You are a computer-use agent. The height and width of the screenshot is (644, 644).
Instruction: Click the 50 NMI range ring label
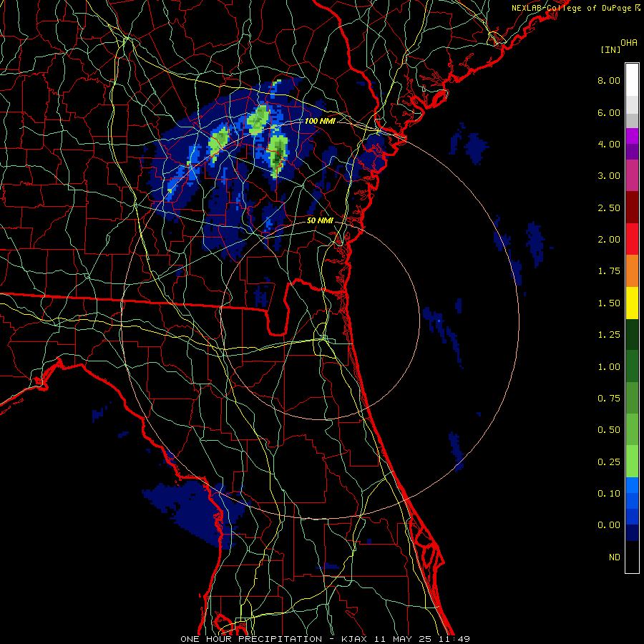click(x=320, y=220)
